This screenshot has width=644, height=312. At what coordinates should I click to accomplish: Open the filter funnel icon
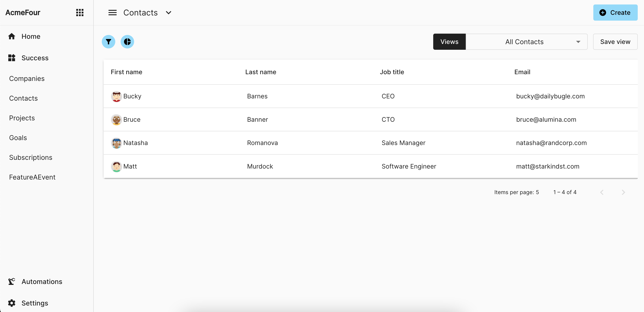click(x=109, y=42)
